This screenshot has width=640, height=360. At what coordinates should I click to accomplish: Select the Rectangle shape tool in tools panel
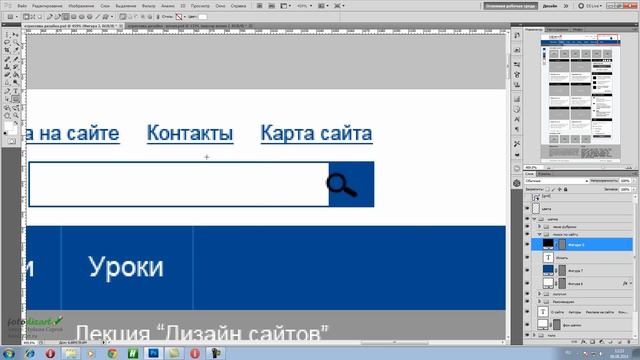(16, 99)
